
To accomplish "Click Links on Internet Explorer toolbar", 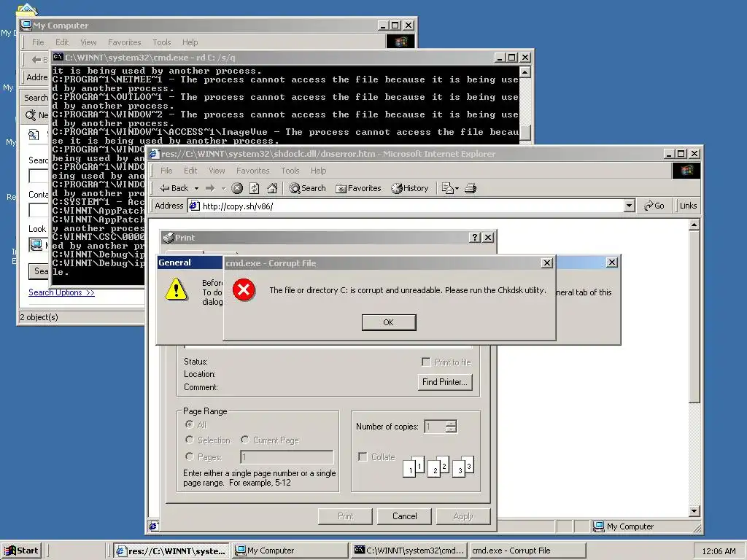I will (688, 206).
